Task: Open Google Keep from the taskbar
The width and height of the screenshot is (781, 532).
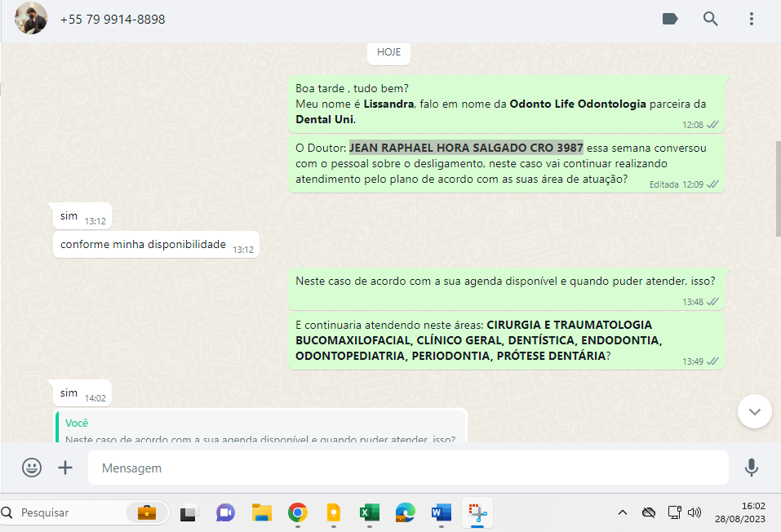Action: coord(333,512)
